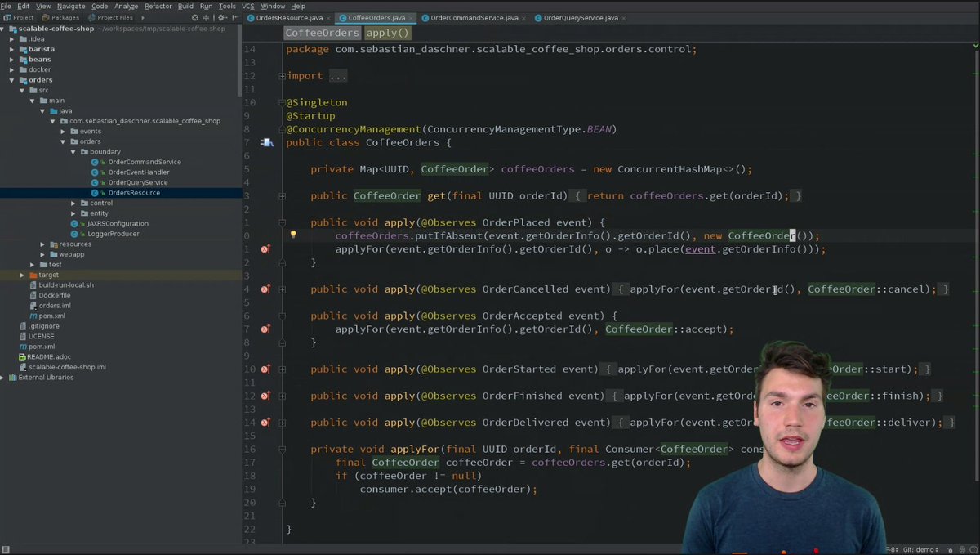Click the gutter marker beside the OrderStarted apply method

point(265,369)
